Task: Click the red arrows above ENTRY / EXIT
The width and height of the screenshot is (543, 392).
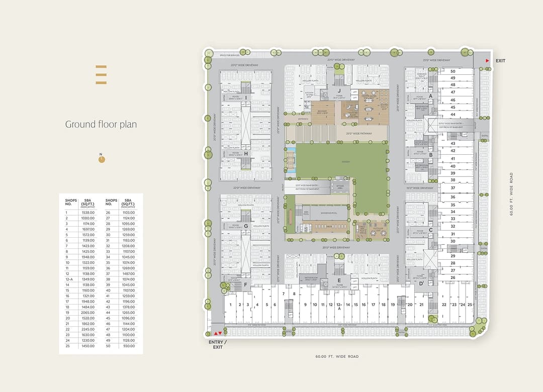Action: (218, 334)
